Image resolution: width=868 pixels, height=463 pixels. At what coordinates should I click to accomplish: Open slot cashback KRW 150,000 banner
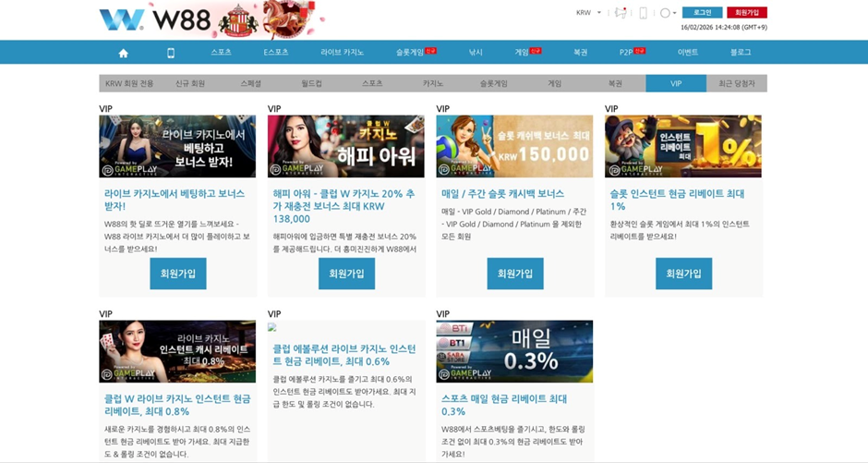(x=514, y=146)
